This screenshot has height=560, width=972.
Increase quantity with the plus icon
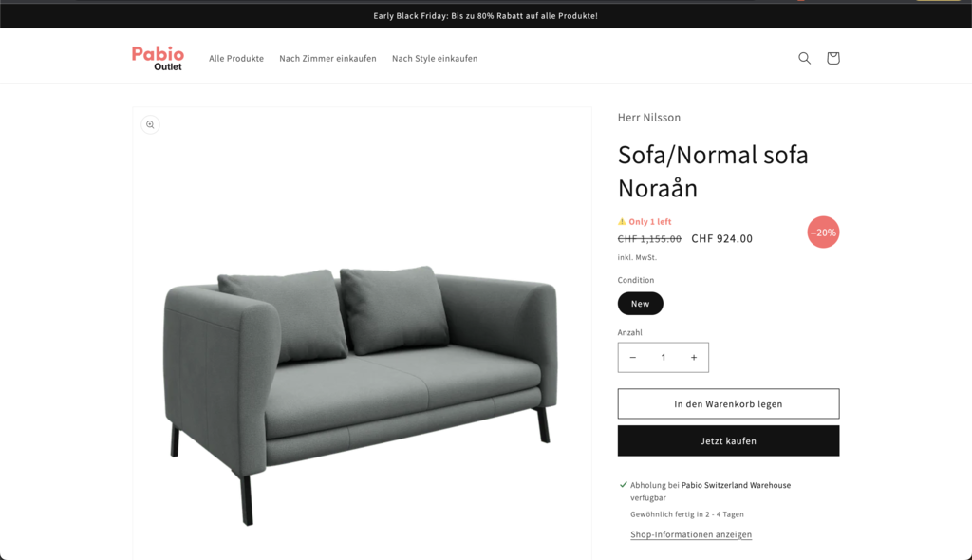[x=694, y=357]
